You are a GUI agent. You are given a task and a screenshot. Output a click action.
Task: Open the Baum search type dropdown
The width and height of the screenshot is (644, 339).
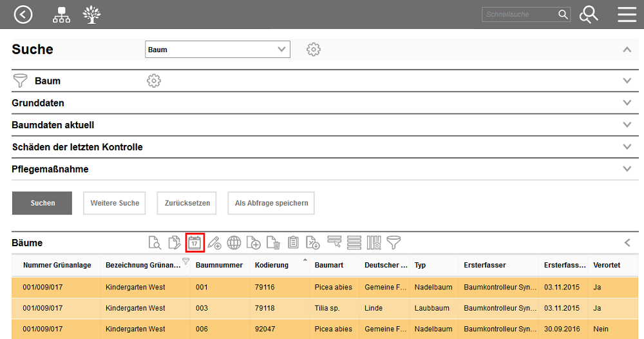pos(217,50)
